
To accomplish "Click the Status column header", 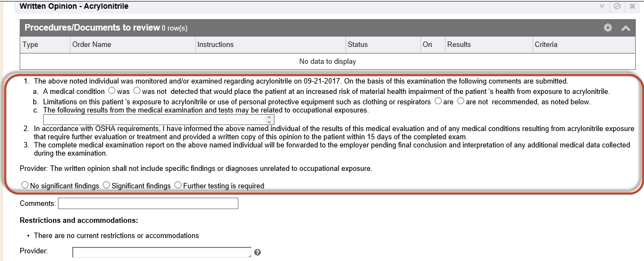I will tap(358, 45).
